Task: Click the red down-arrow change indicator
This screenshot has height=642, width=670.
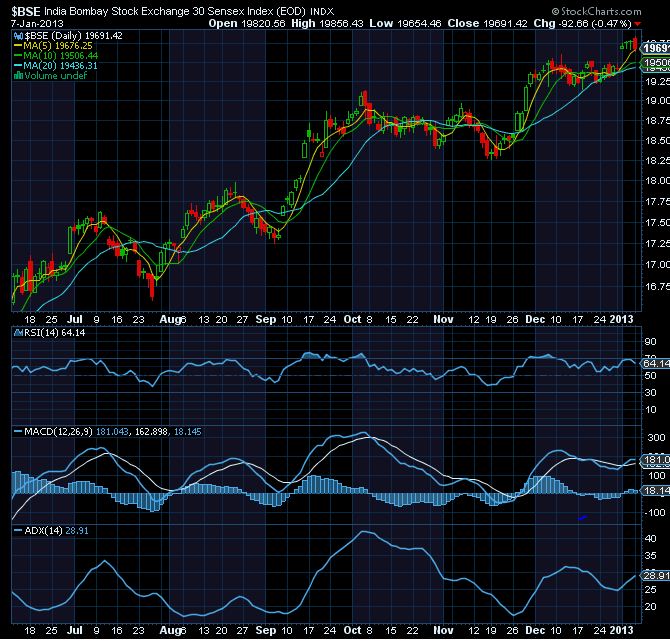Action: (638, 24)
